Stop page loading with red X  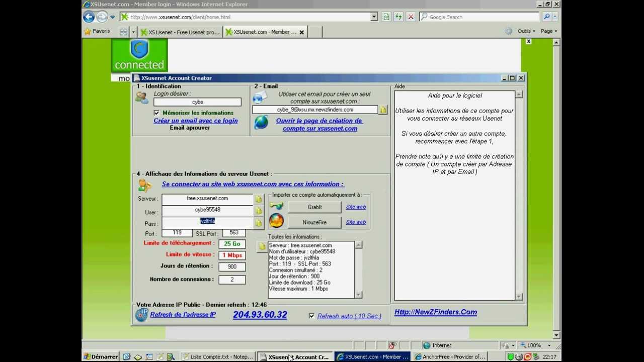click(411, 17)
